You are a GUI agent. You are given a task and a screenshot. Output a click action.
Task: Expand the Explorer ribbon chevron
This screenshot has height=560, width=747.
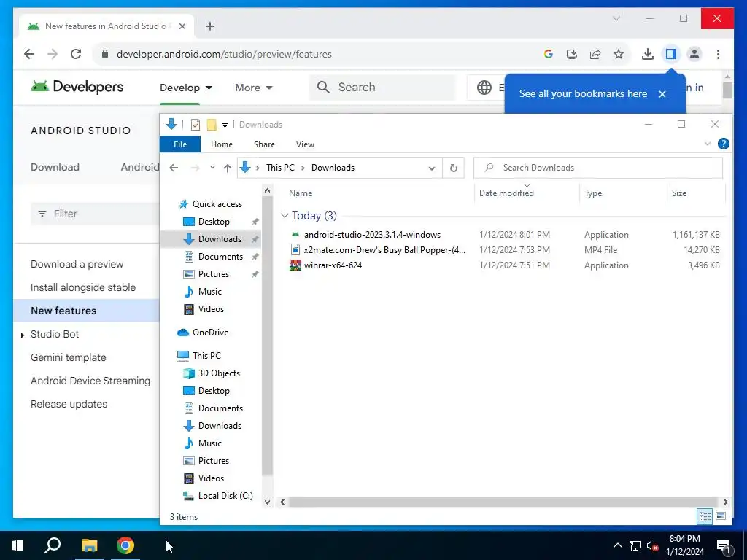(708, 144)
